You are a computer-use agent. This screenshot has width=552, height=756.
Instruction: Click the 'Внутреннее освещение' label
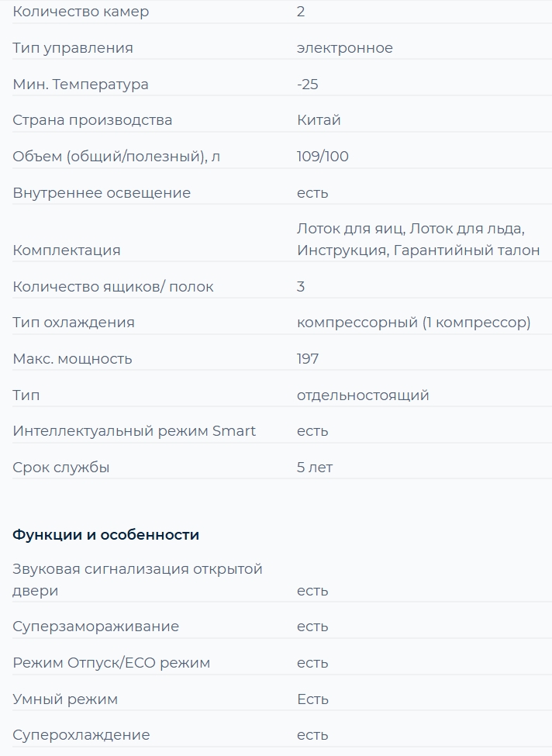coord(102,193)
